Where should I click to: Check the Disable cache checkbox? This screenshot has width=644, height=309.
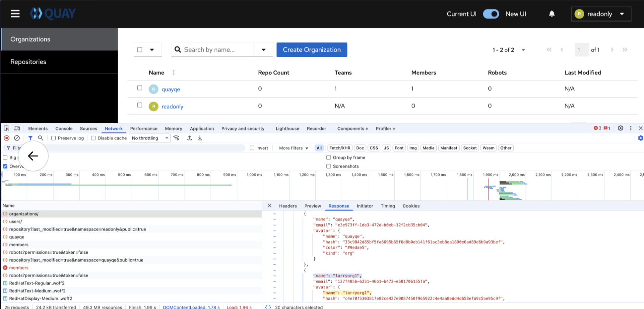coord(93,138)
